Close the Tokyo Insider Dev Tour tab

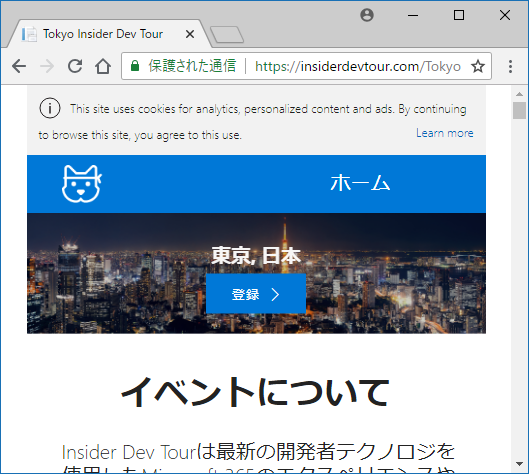click(x=190, y=34)
